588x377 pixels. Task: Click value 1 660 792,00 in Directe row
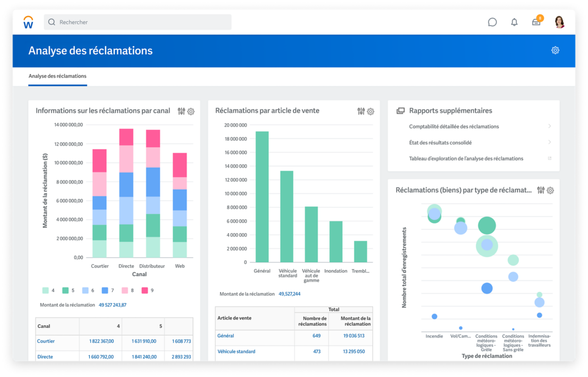tap(101, 357)
